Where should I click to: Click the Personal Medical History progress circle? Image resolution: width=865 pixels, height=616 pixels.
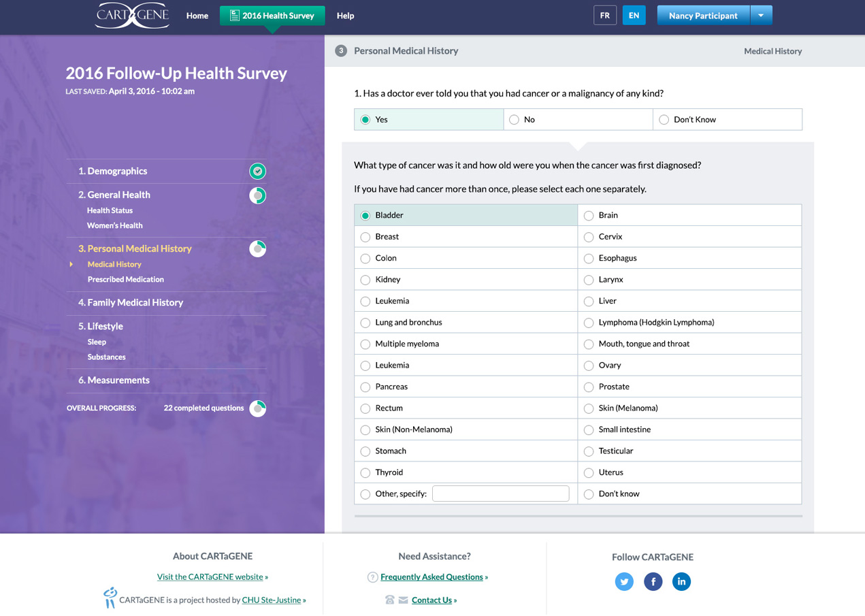pyautogui.click(x=257, y=249)
